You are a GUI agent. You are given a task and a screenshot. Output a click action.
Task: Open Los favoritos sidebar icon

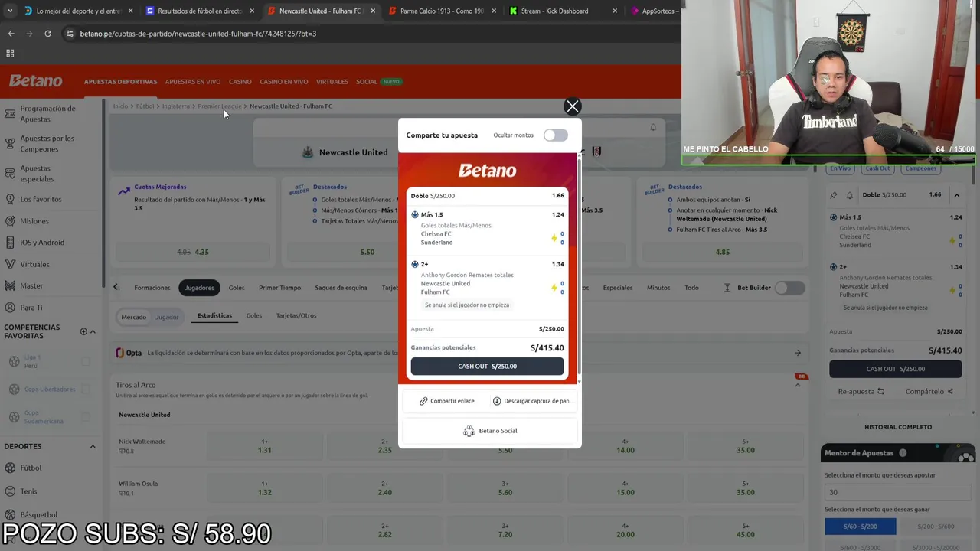[x=10, y=199]
